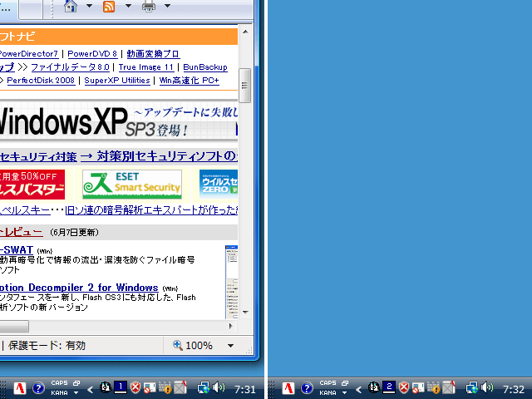This screenshot has width=532, height=399.
Task: Click the horizontal scrollbar right arrow
Action: click(231, 326)
